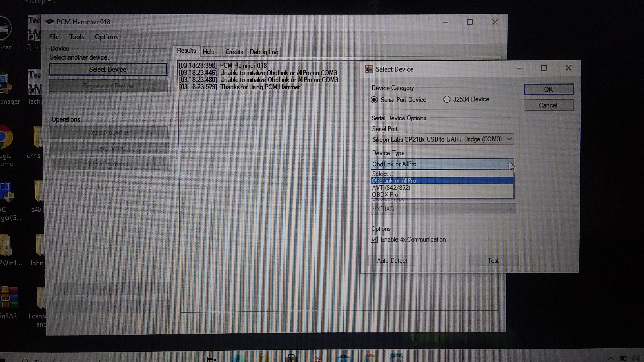Click the Test Write button
This screenshot has width=644, height=362.
coord(109,148)
